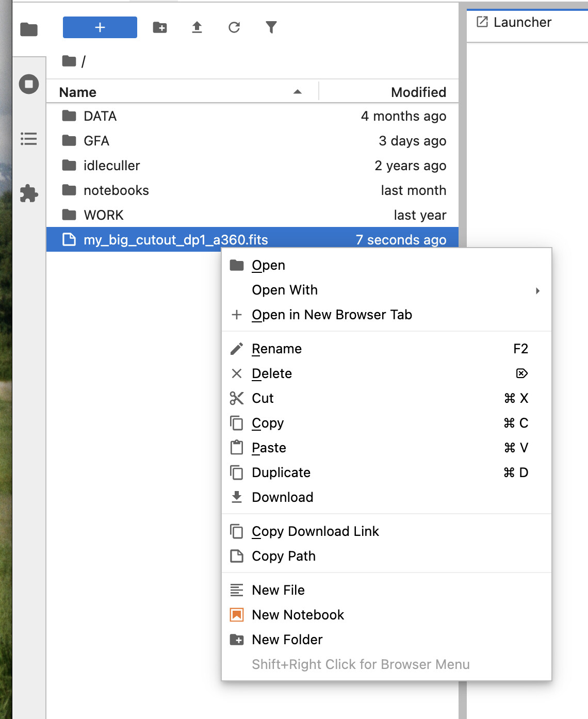Select Duplicate from the context menu

(281, 472)
